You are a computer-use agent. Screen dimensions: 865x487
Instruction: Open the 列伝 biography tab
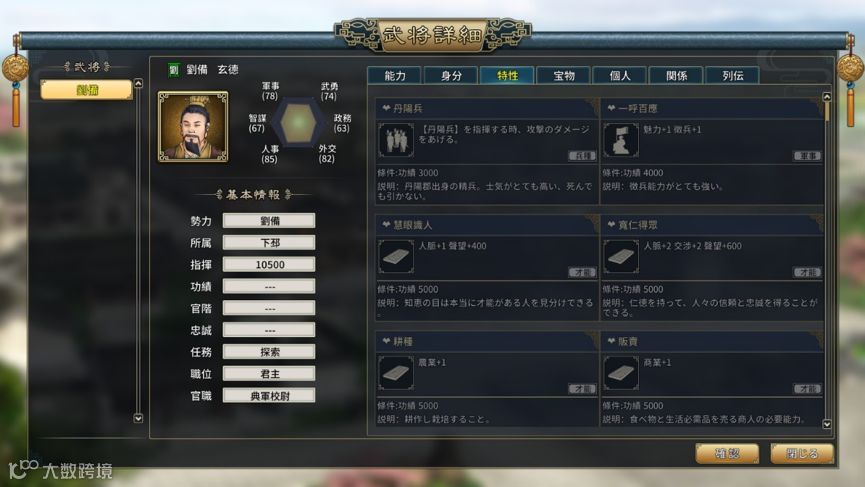(733, 76)
